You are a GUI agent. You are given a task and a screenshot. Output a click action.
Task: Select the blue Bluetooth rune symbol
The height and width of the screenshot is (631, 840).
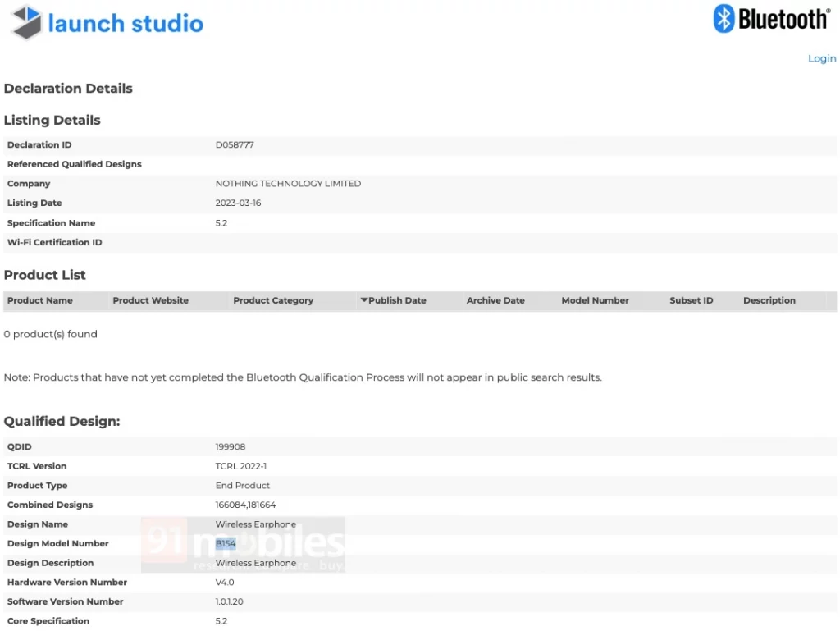[725, 18]
